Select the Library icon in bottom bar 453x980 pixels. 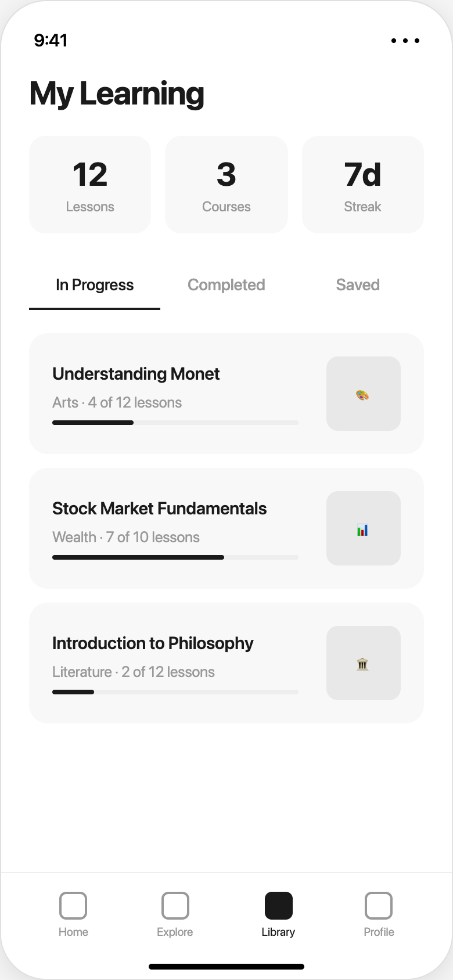[278, 906]
